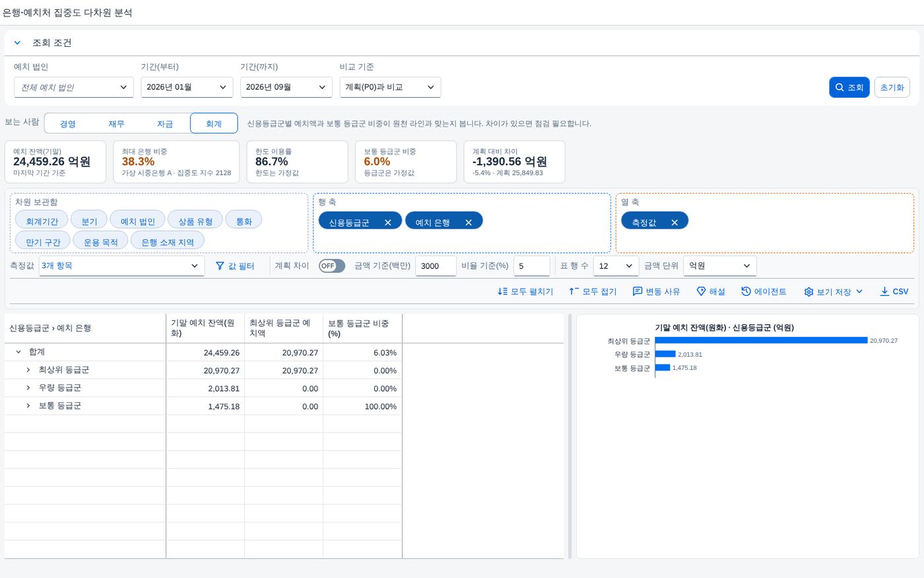This screenshot has height=578, width=924.
Task: Open the 기간(부터) dropdown
Action: click(187, 87)
